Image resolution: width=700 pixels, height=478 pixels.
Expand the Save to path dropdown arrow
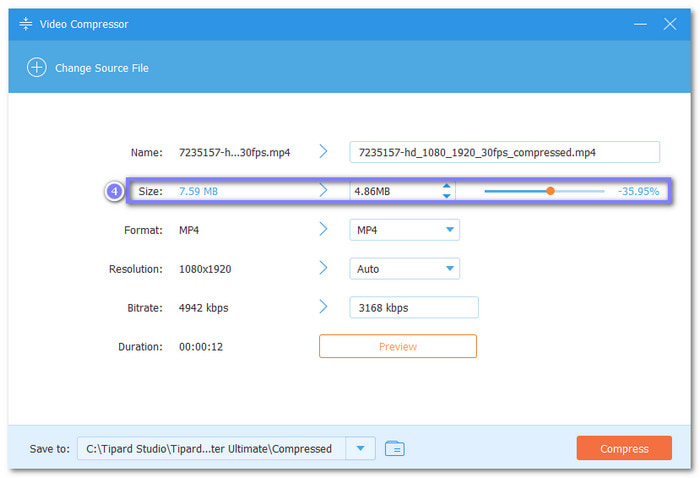(x=360, y=449)
